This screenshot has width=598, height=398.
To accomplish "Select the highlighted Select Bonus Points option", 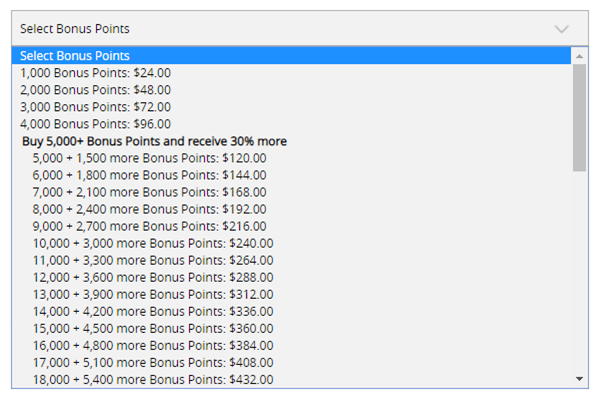I will coord(291,56).
